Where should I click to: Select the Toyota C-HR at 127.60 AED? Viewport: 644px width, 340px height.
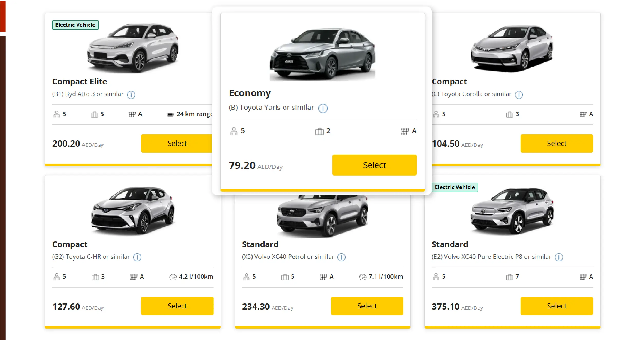pos(177,306)
